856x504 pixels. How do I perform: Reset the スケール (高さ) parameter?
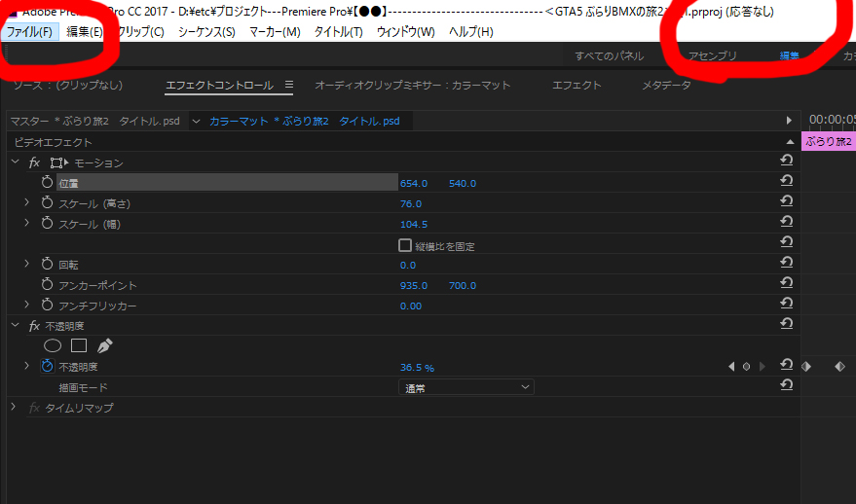(x=786, y=201)
